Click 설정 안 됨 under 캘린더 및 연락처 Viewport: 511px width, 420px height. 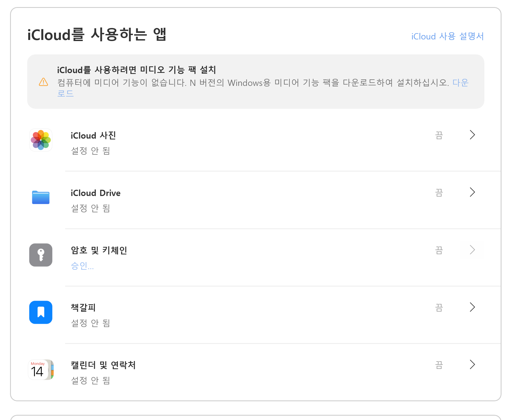tap(91, 380)
